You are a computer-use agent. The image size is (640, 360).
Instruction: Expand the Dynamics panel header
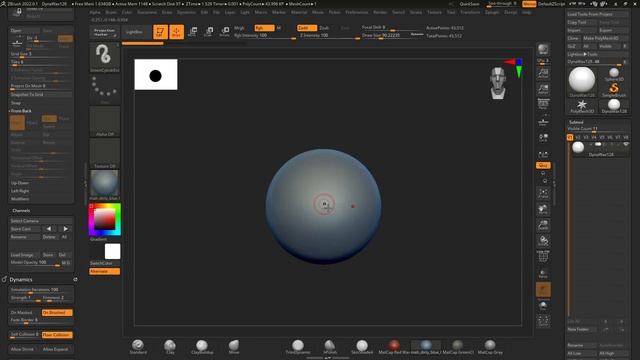pos(21,280)
